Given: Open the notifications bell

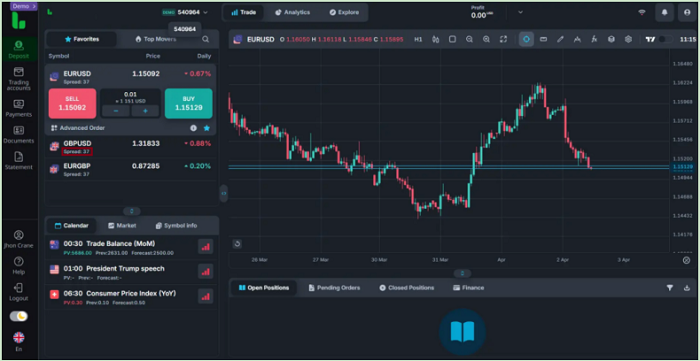Looking at the screenshot, I should point(664,12).
